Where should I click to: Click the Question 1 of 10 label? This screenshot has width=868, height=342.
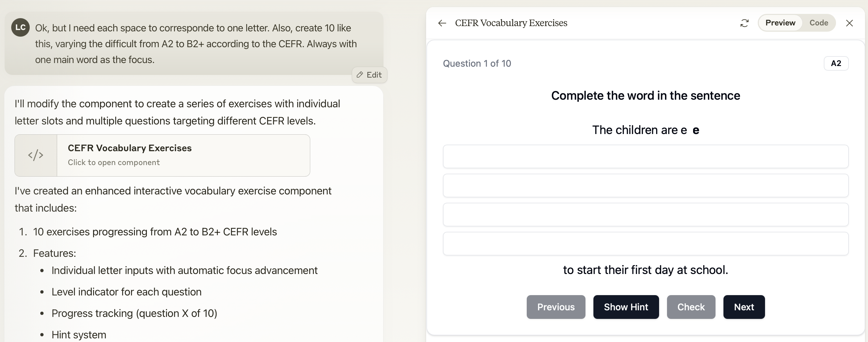(x=477, y=63)
